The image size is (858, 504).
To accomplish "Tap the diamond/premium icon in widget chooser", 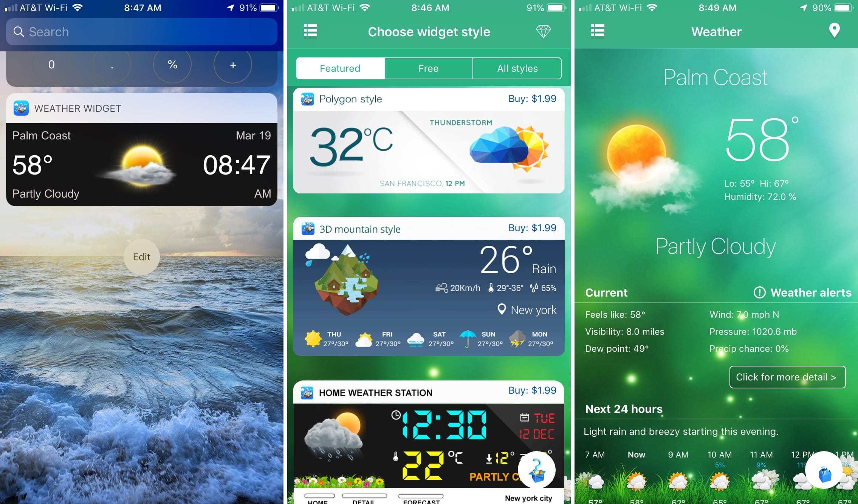I will pyautogui.click(x=544, y=31).
